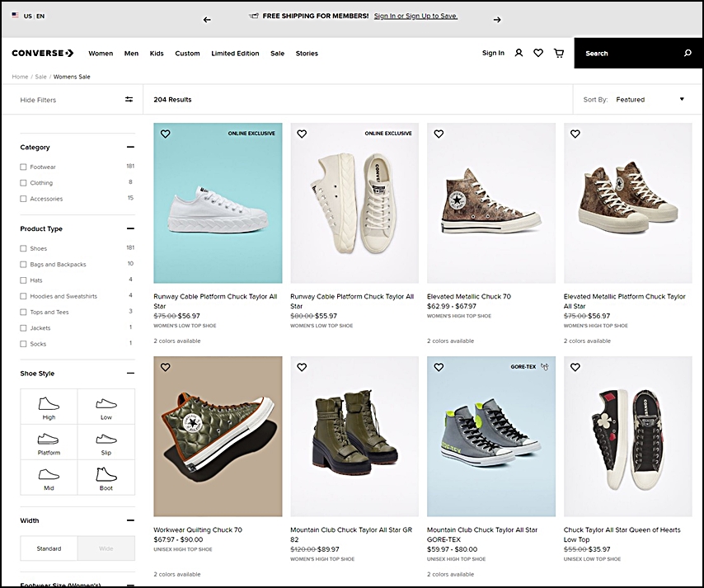704x588 pixels.
Task: Check Bags and Backpacks filter
Action: click(23, 265)
